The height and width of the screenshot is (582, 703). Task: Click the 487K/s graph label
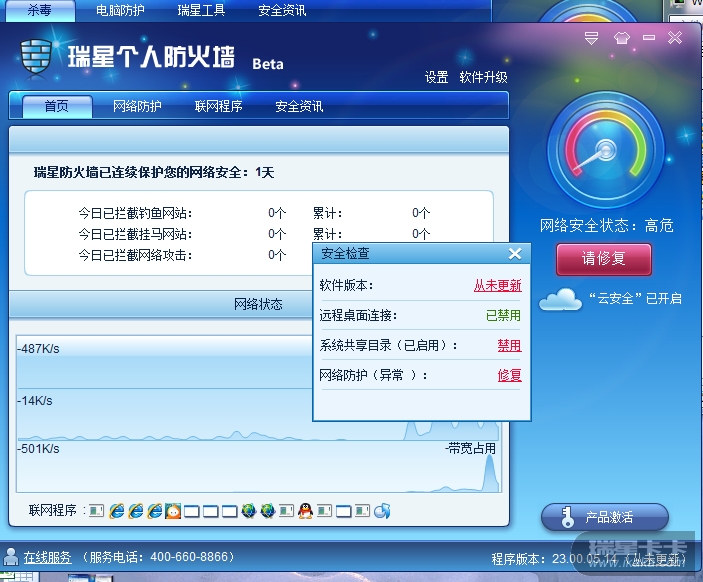39,349
